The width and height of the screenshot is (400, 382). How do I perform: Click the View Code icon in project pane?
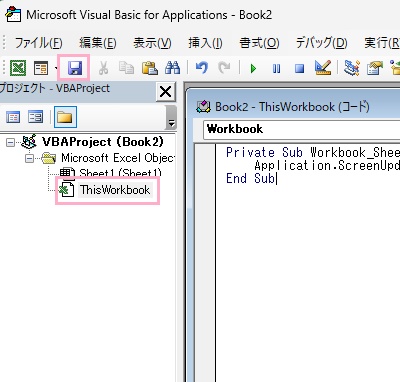[x=13, y=117]
